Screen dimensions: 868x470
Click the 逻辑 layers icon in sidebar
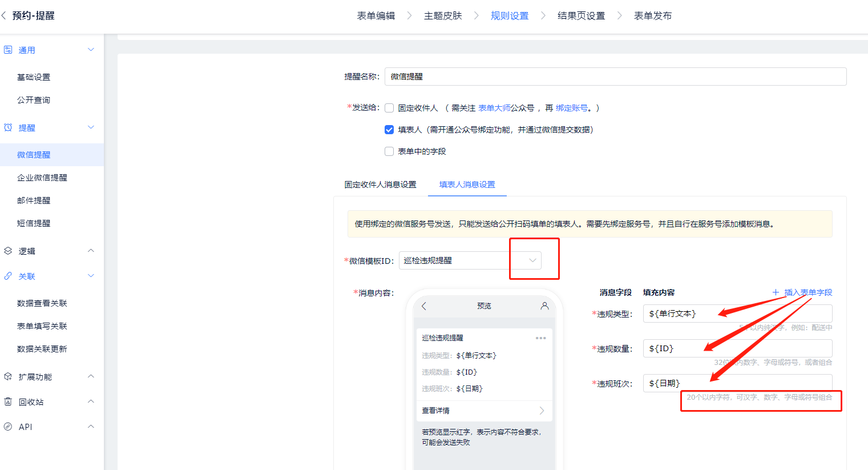point(8,251)
